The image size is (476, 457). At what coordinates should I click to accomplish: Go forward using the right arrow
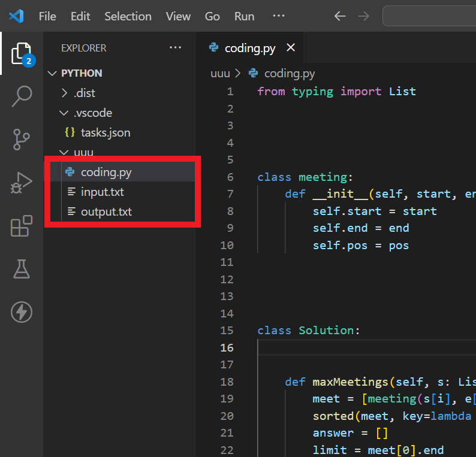[363, 16]
